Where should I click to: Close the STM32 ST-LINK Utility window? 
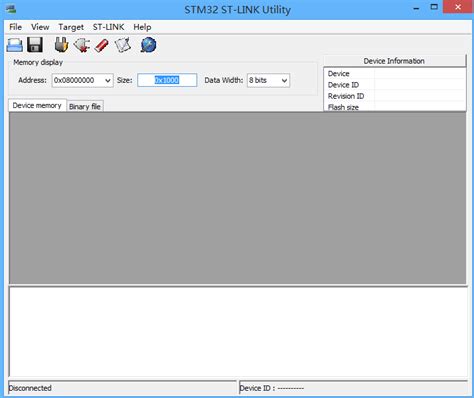pyautogui.click(x=458, y=7)
